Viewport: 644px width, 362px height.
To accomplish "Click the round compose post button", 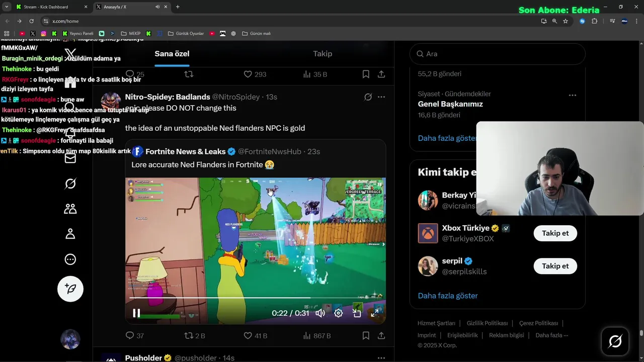I will pos(70,289).
